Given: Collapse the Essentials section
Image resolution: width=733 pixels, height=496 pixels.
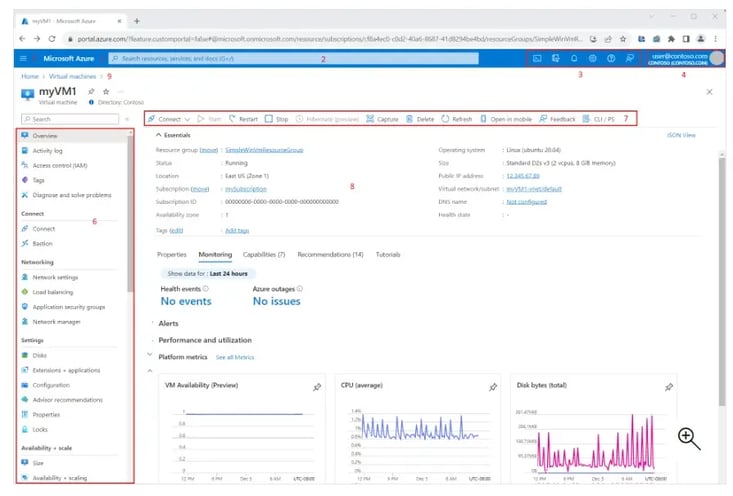Looking at the screenshot, I should click(173, 135).
